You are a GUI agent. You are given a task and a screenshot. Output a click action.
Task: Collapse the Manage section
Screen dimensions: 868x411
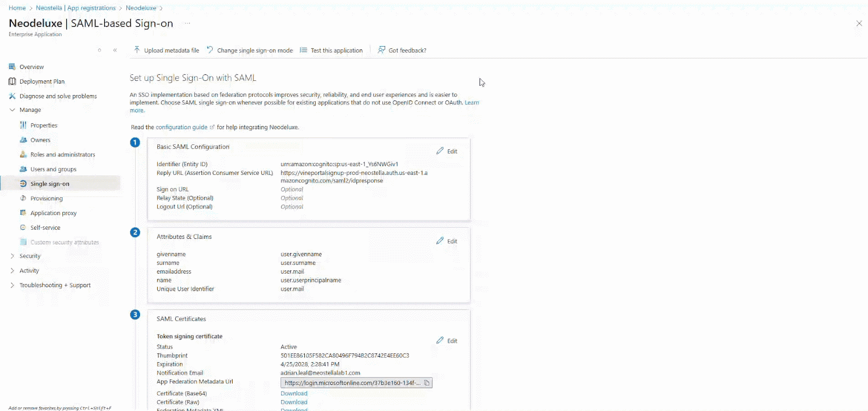point(12,110)
